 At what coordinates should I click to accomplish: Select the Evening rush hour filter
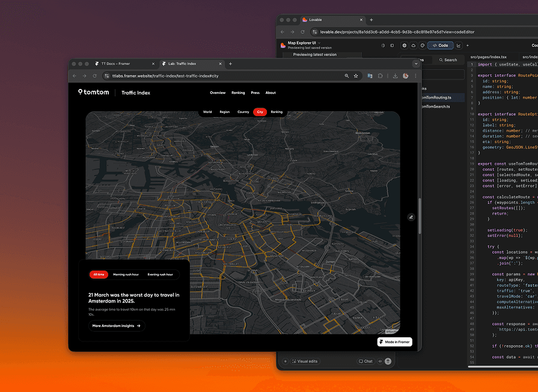pos(160,274)
